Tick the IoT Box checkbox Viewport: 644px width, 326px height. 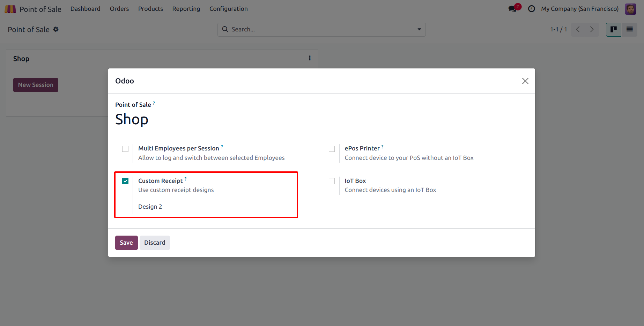pyautogui.click(x=332, y=181)
